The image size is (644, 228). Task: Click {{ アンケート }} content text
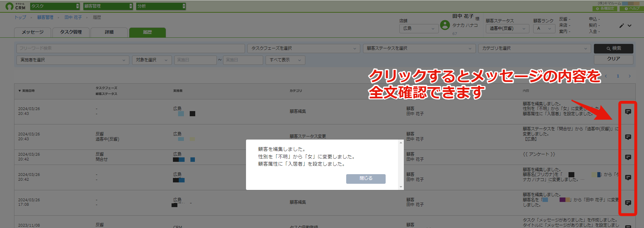click(539, 154)
